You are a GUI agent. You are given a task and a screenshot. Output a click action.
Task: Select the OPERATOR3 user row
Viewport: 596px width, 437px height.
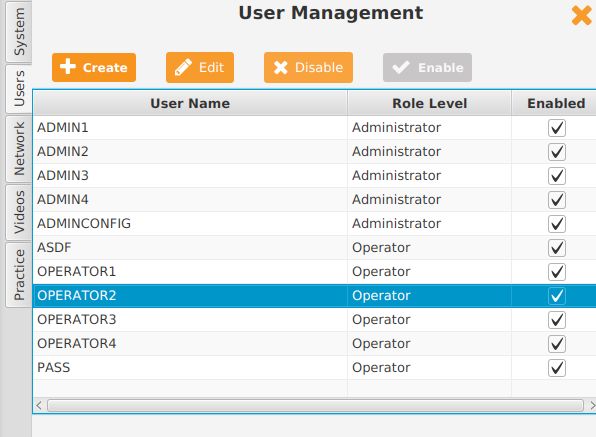[315, 320]
